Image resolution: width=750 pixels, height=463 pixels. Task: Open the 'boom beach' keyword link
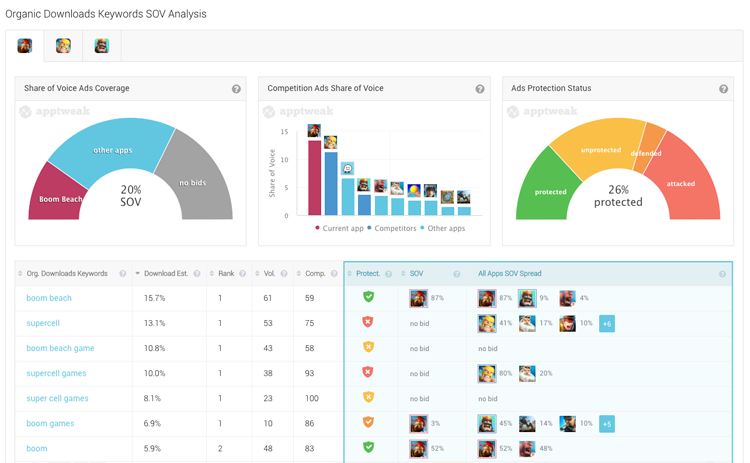tap(49, 298)
